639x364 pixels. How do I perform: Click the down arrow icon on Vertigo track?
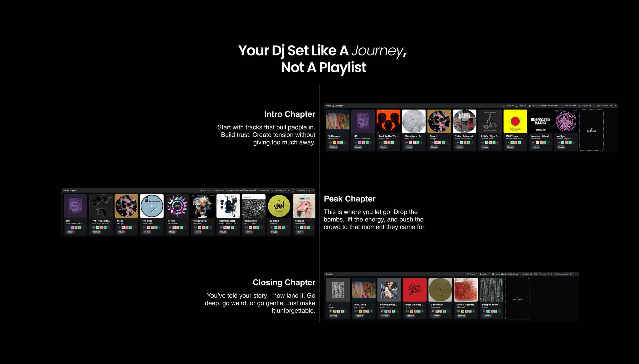(x=573, y=143)
